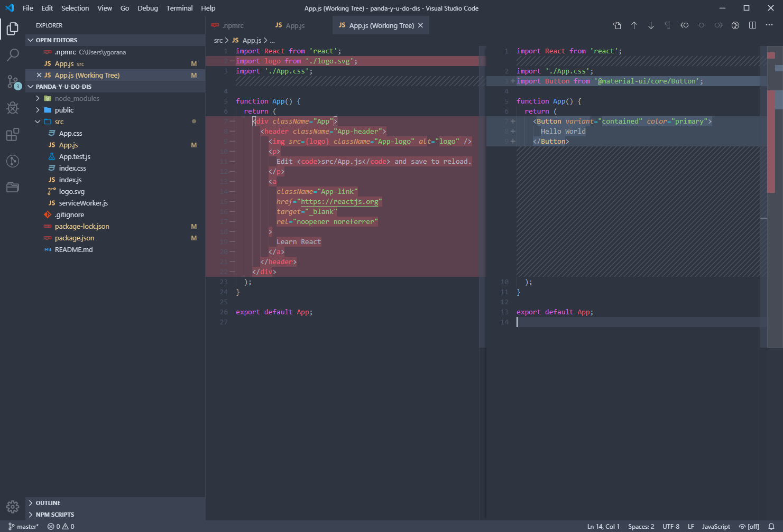Open the Terminal menu
The image size is (783, 532).
tap(179, 8)
